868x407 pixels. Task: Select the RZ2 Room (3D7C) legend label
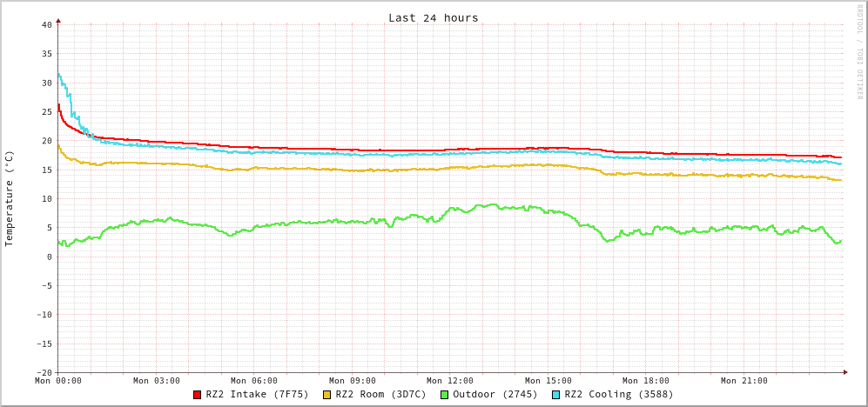click(380, 394)
